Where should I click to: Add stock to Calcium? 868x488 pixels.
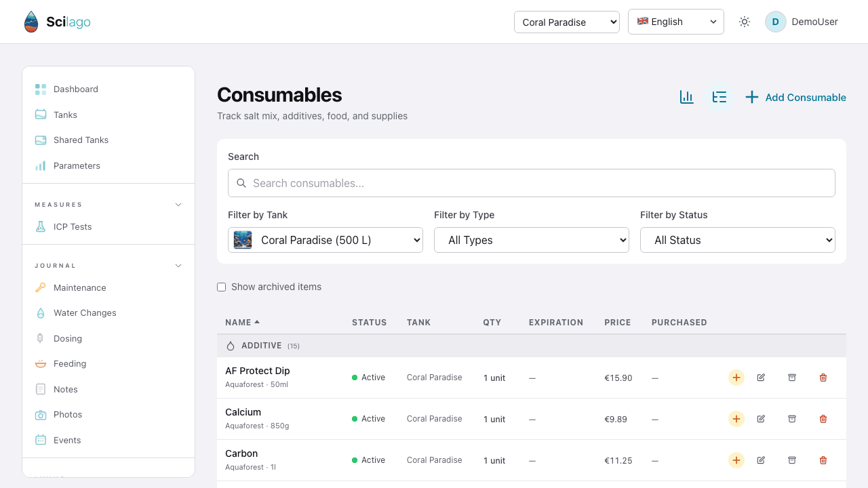click(736, 419)
